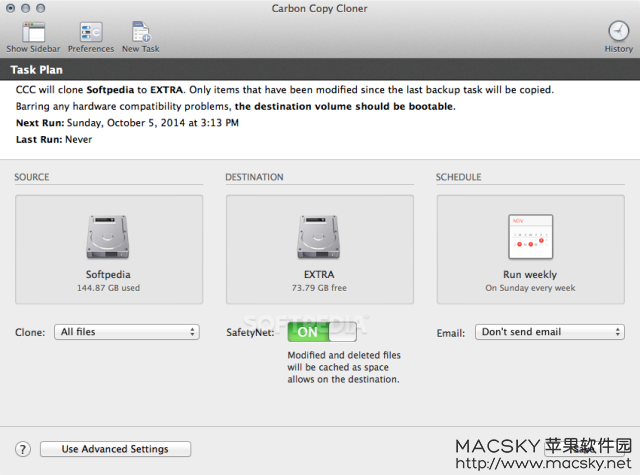Open Preferences from the toolbar
The height and width of the screenshot is (475, 640).
pos(91,32)
